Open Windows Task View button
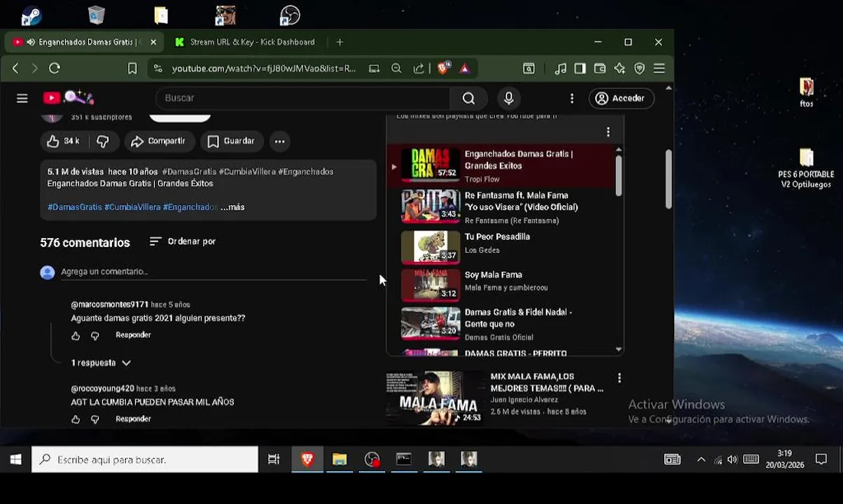This screenshot has height=504, width=843. (274, 460)
